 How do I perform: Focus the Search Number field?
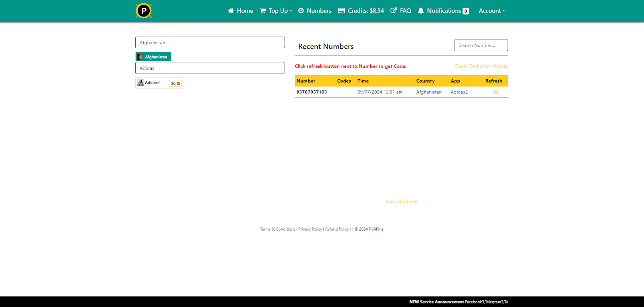click(481, 45)
